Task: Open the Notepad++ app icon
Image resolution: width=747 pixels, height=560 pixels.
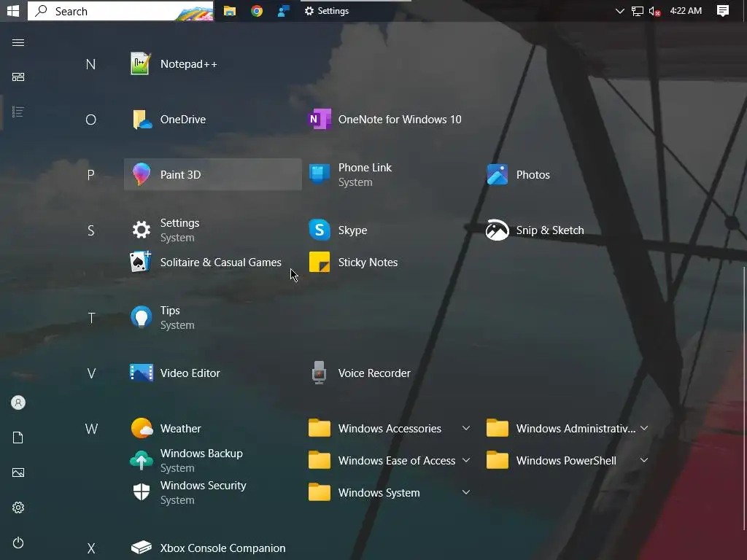Action: (141, 64)
